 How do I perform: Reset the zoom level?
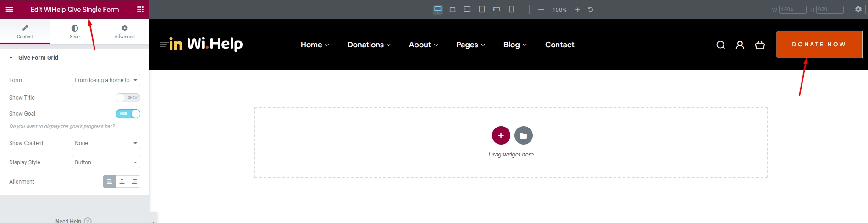click(x=591, y=10)
